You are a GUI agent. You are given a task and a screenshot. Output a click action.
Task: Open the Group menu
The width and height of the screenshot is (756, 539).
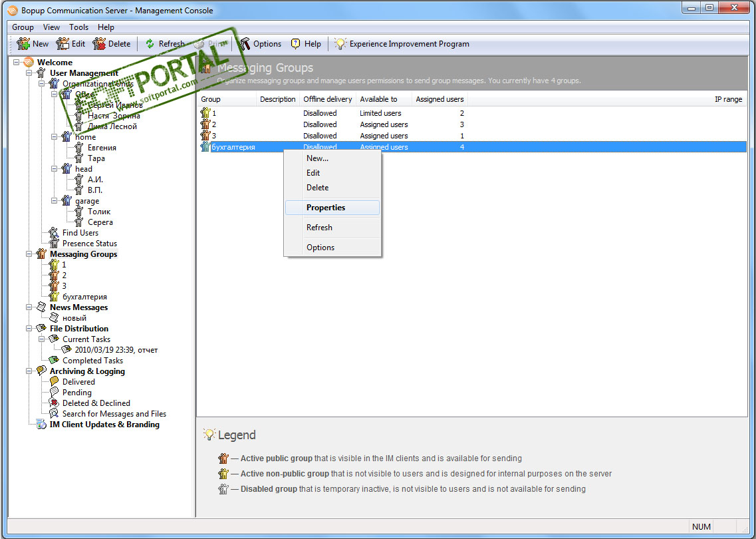click(23, 27)
